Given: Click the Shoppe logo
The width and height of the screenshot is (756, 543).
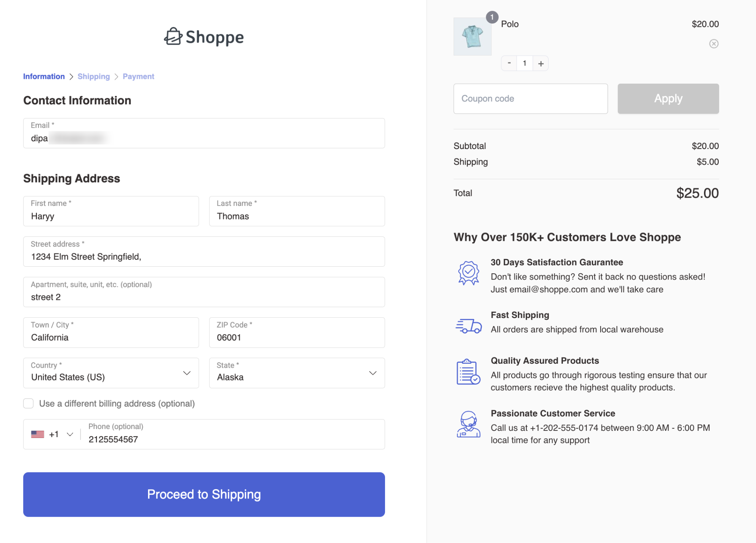Looking at the screenshot, I should point(203,37).
